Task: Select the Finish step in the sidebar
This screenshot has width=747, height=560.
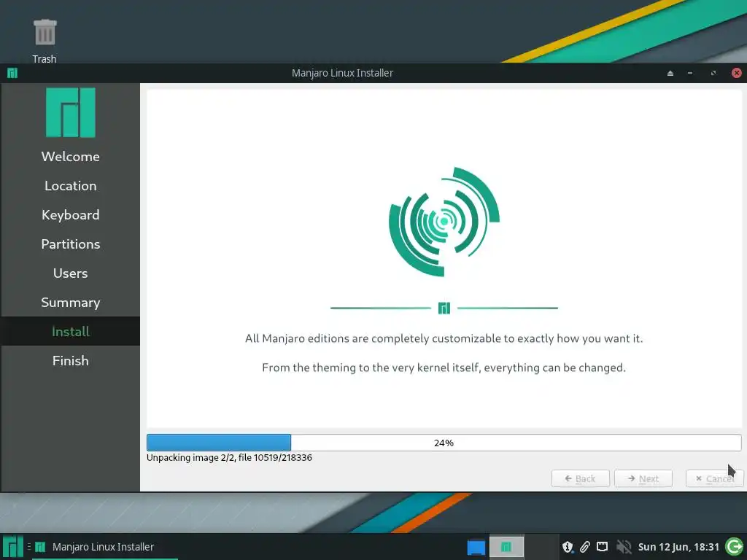Action: (x=71, y=360)
